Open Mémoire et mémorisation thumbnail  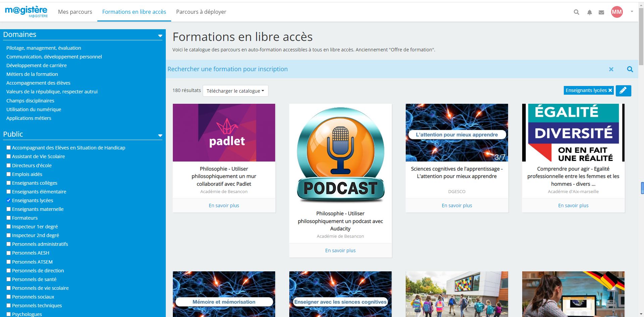coord(224,294)
